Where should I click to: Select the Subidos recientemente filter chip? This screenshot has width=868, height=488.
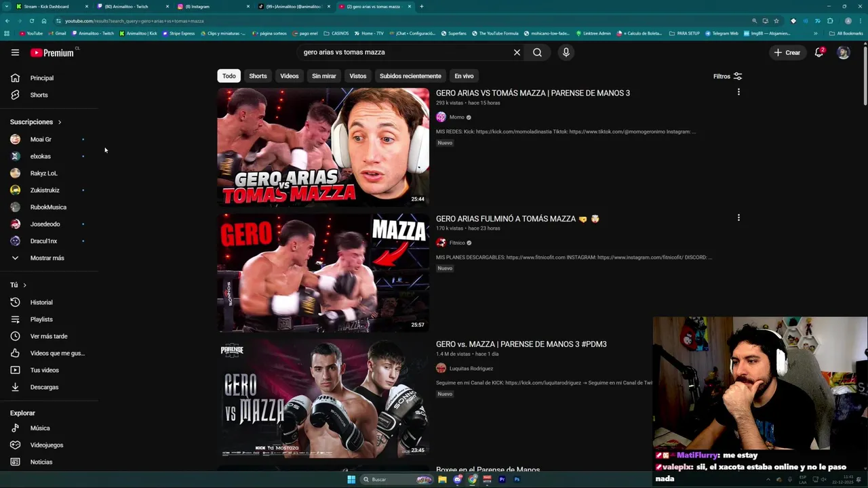point(410,76)
